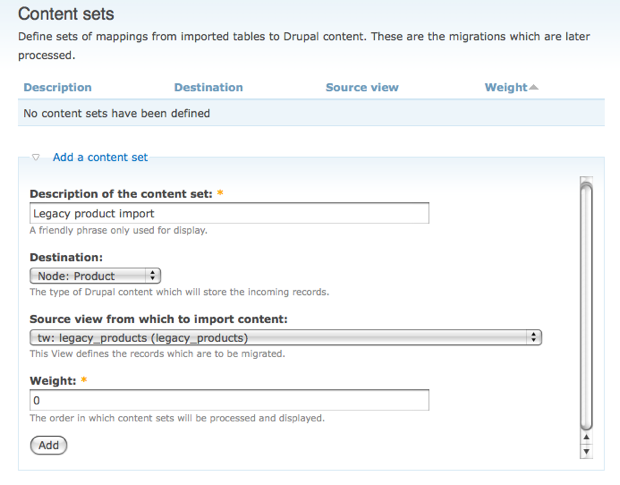Focus the Description of the content set field
This screenshot has height=485, width=620.
pos(229,213)
